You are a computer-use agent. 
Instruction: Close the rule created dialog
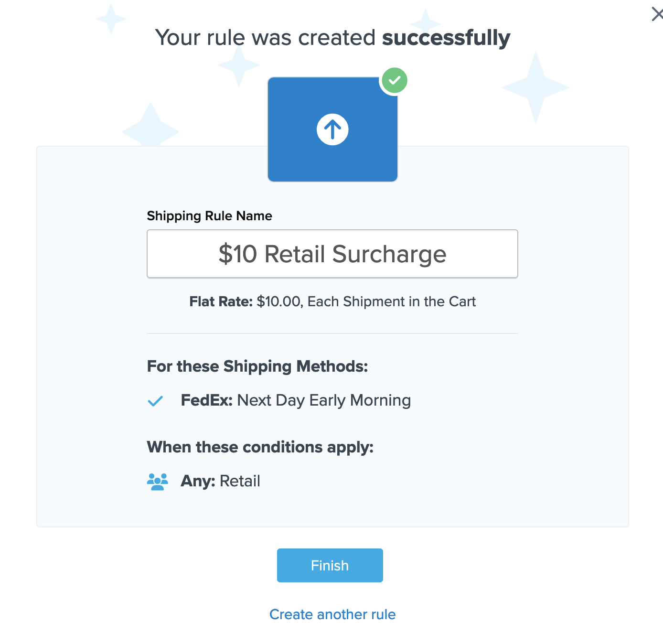[x=657, y=14]
